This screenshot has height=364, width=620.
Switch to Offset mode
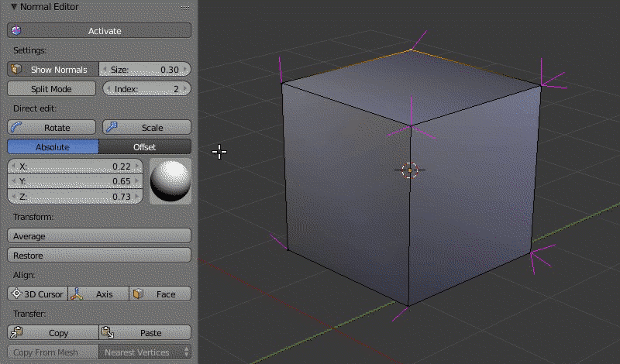tap(145, 147)
